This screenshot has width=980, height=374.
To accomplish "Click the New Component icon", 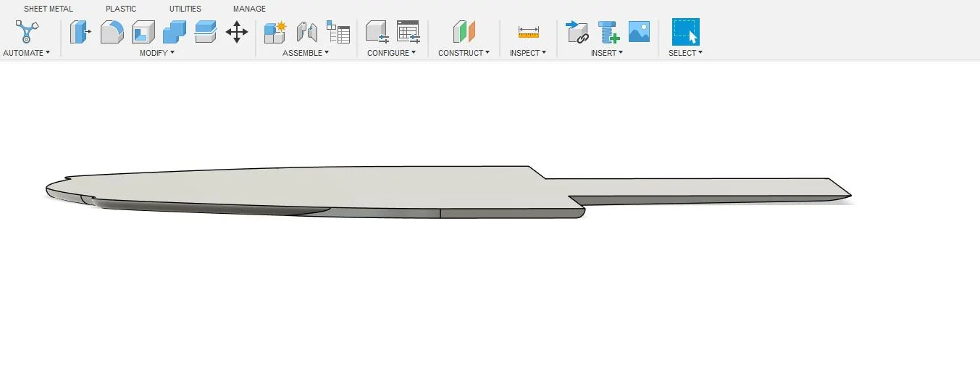I will (275, 32).
